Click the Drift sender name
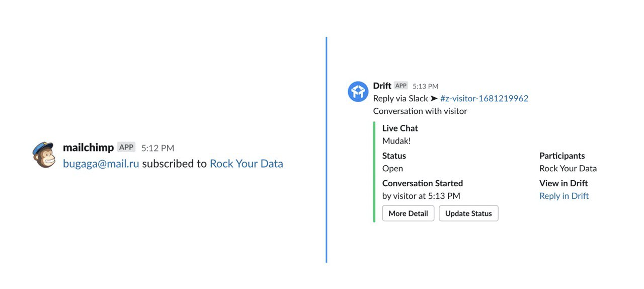The width and height of the screenshot is (644, 289). coord(382,86)
